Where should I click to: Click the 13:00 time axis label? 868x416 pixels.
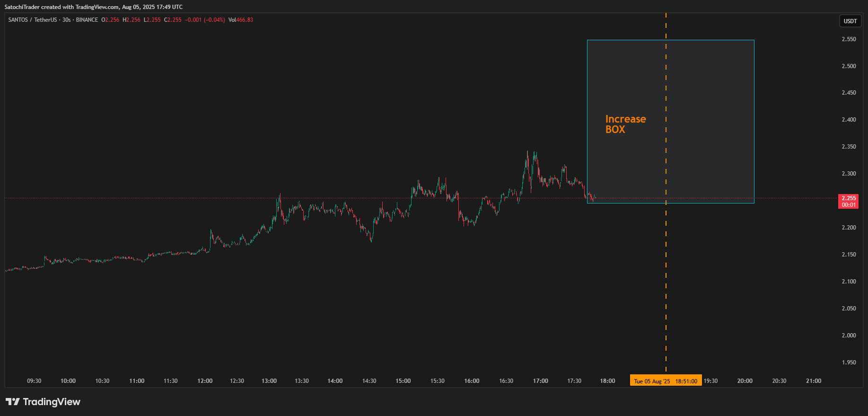(x=269, y=381)
